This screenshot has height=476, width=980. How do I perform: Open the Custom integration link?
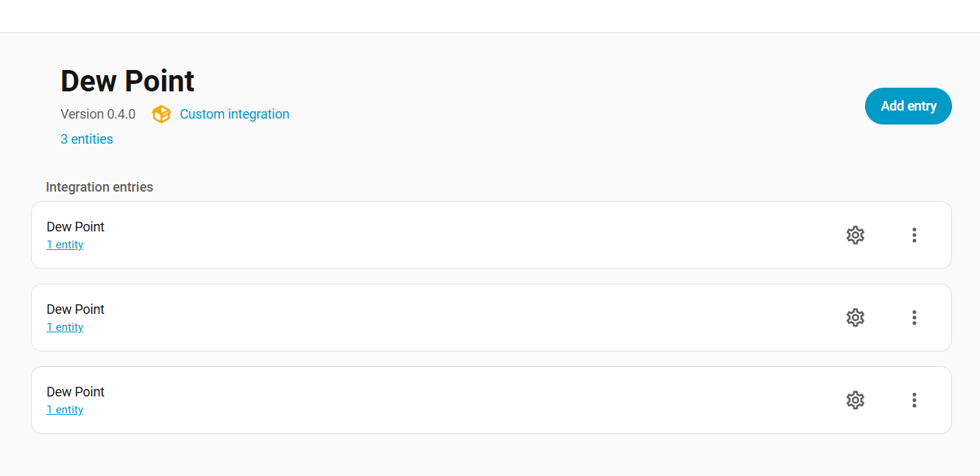point(234,114)
